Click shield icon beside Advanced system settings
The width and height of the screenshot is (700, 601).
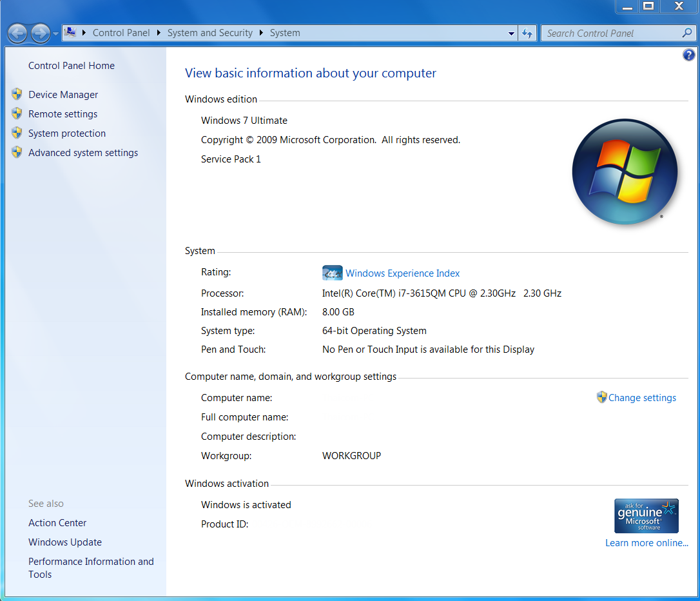[x=17, y=152]
